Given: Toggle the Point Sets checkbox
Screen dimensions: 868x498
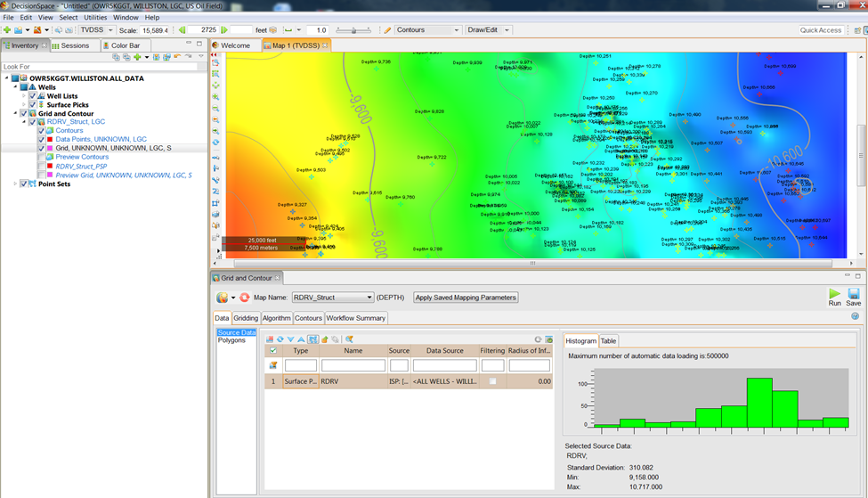Looking at the screenshot, I should tap(24, 184).
